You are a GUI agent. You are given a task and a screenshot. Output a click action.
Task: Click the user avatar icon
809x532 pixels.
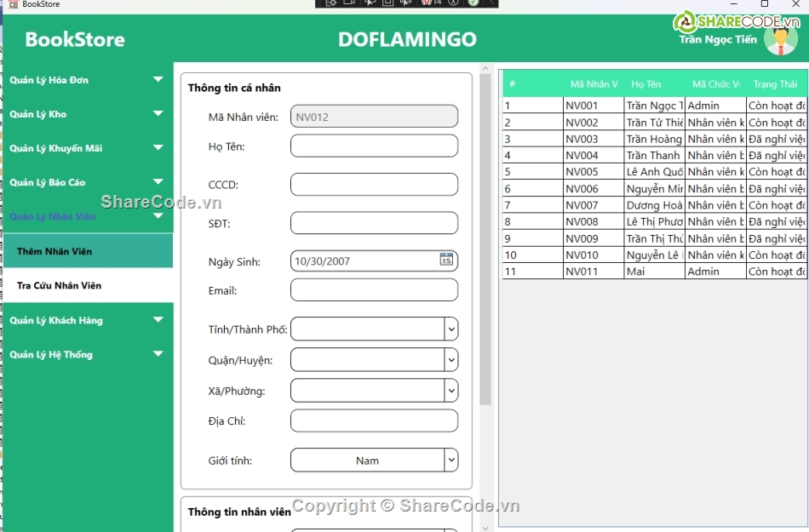(780, 39)
